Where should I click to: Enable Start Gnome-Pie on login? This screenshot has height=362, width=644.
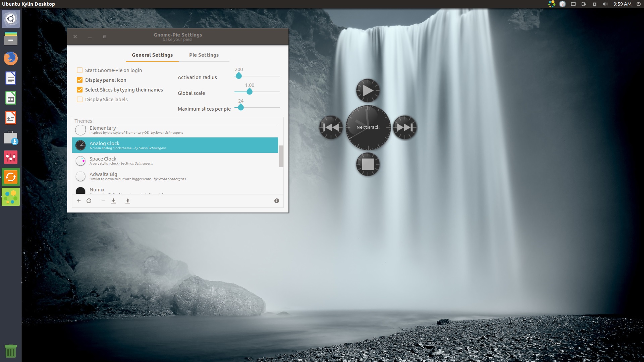[x=79, y=70]
